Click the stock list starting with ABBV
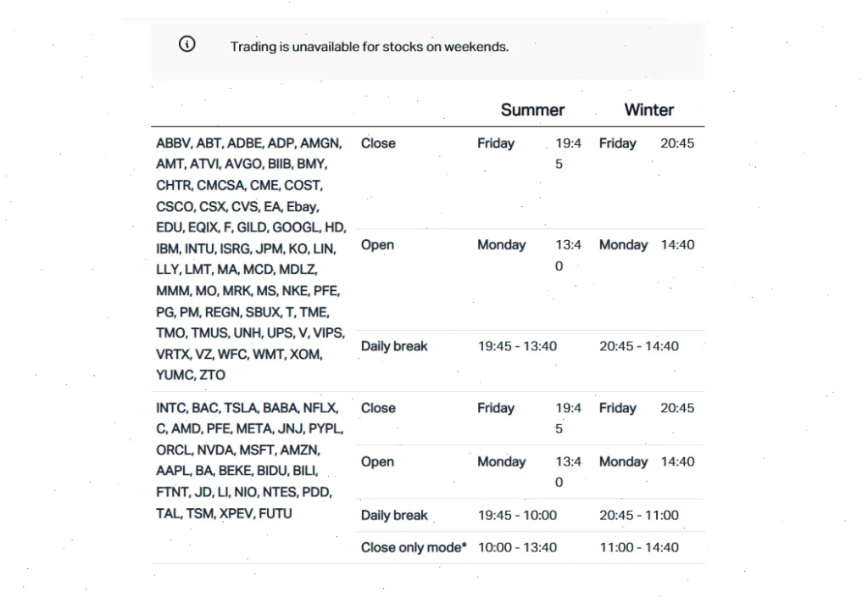 coord(251,259)
